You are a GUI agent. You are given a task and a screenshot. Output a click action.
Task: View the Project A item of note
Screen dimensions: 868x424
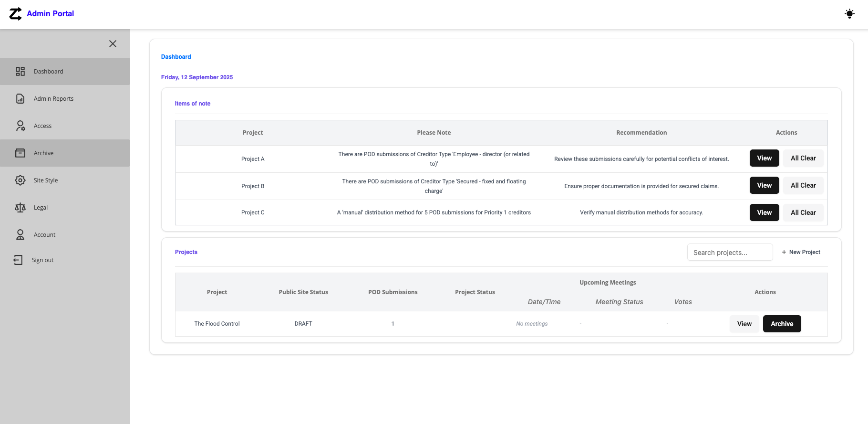pos(764,158)
